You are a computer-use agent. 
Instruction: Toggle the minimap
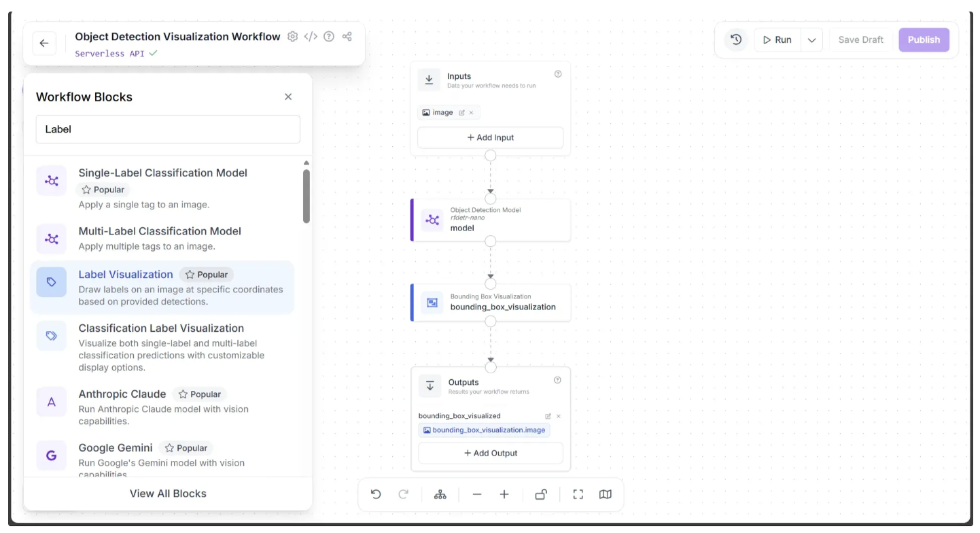[606, 494]
